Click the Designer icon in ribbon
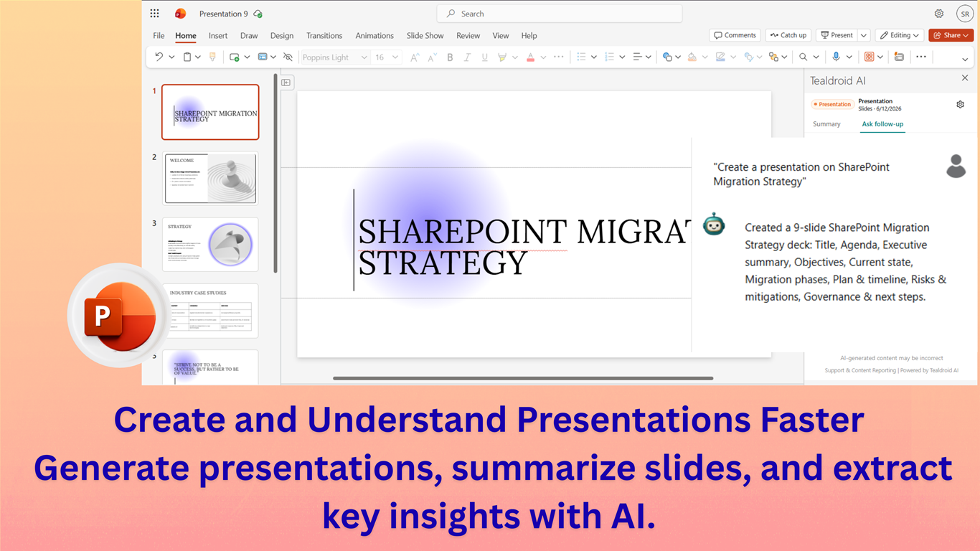The image size is (980, 551). pos(899,57)
